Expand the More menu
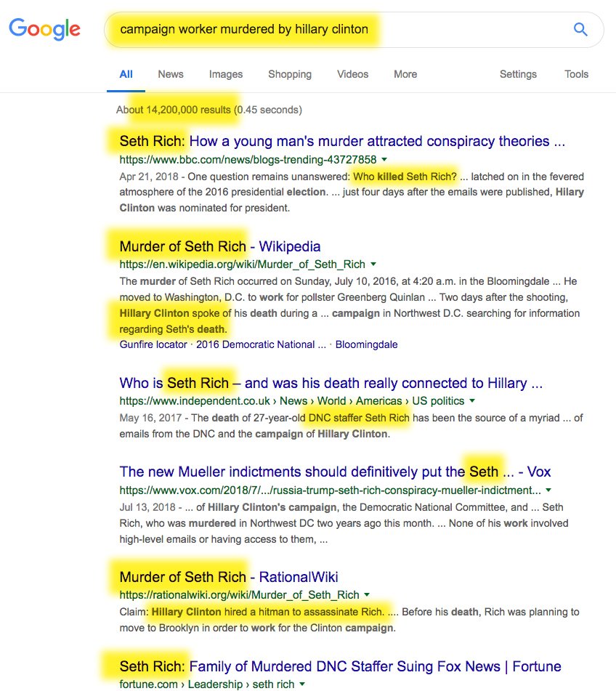 click(x=405, y=74)
